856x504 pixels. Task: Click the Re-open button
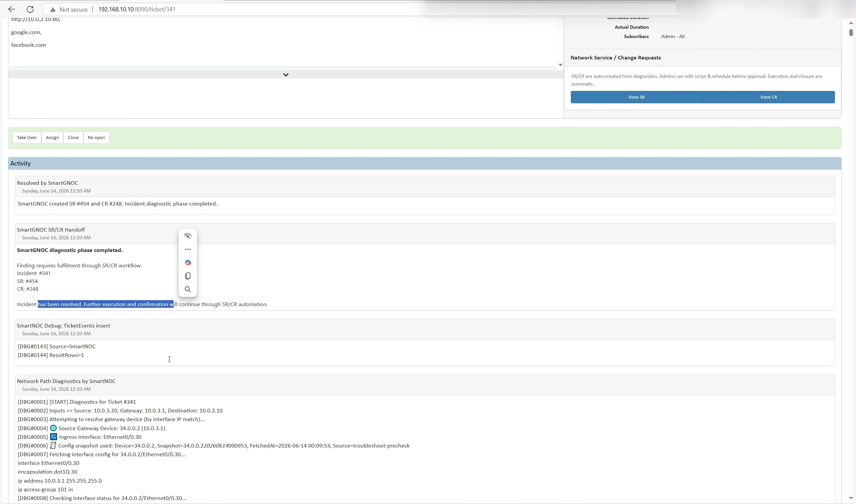click(97, 138)
